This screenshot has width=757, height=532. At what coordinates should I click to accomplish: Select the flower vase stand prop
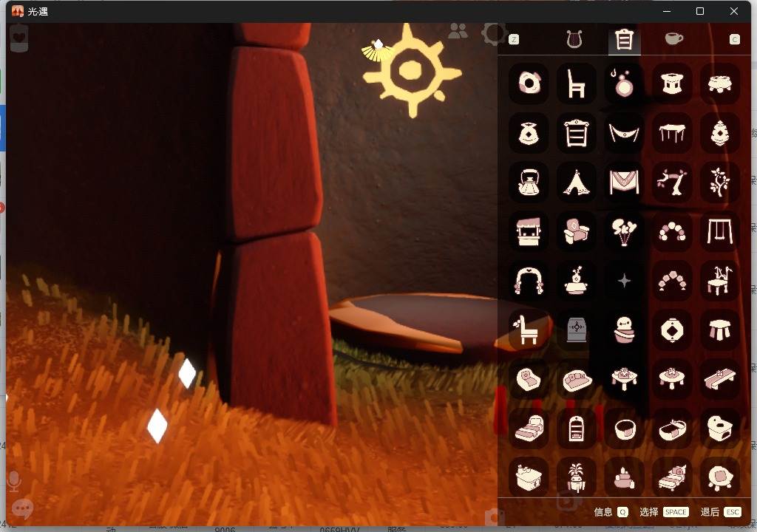click(x=576, y=281)
